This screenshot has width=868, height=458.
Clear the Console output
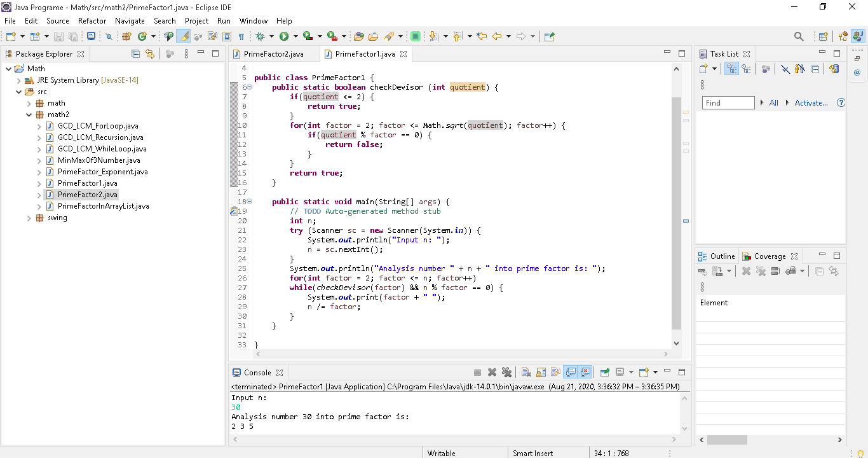(527, 372)
